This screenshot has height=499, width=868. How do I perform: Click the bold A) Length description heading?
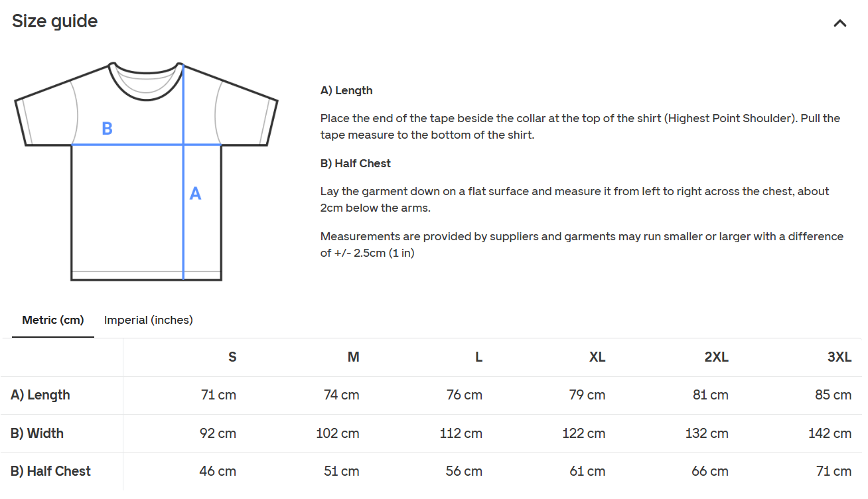[346, 90]
